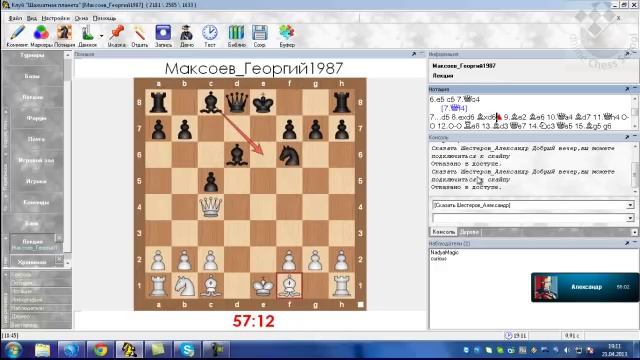The height and width of the screenshot is (360, 640).
Task: Open Tournaments section in left sidebar
Action: pos(33,55)
